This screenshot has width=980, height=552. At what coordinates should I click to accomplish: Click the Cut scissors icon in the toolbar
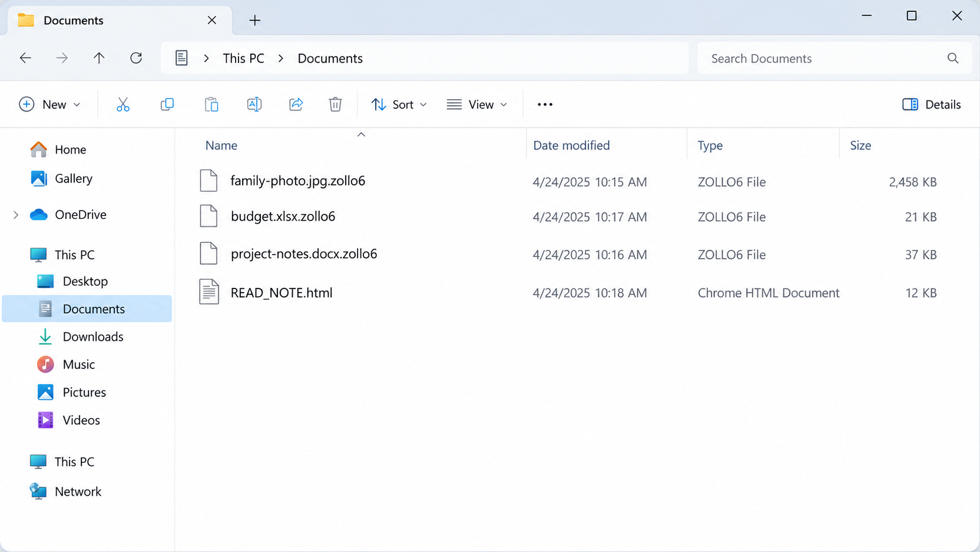point(122,104)
